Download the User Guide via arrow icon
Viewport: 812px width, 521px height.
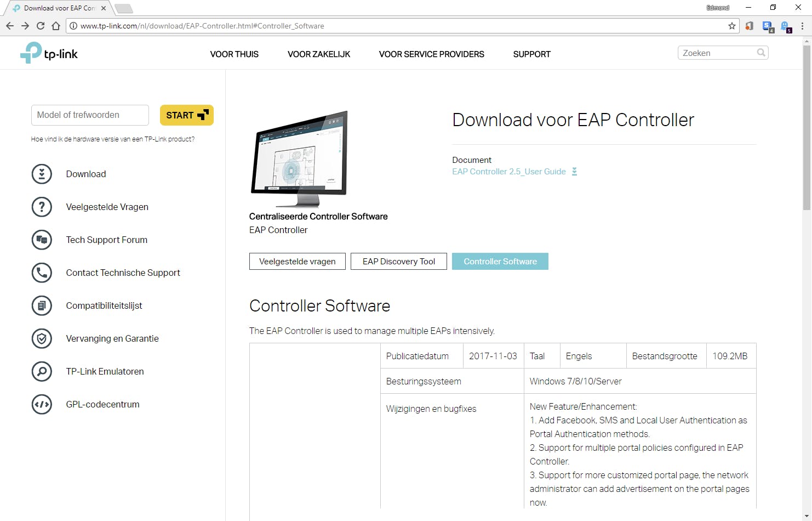(574, 172)
